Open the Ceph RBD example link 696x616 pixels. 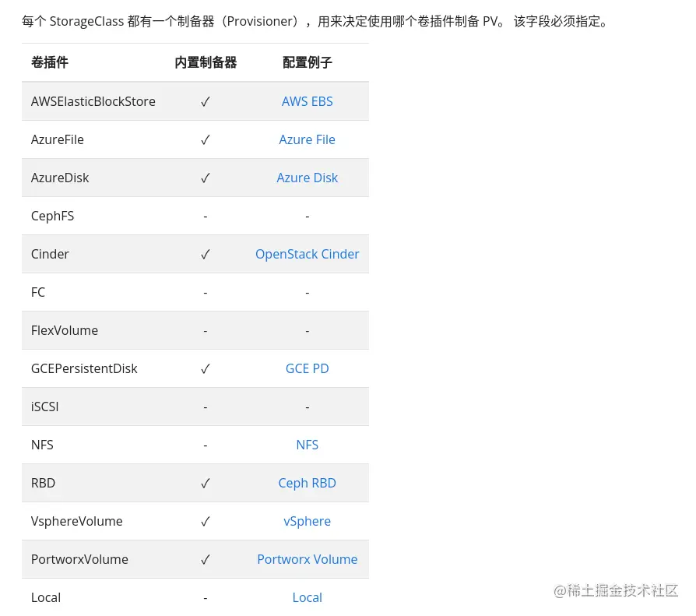pyautogui.click(x=308, y=483)
